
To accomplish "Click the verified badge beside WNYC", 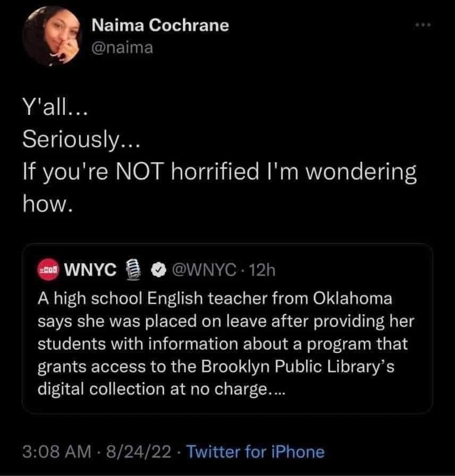I will (157, 271).
